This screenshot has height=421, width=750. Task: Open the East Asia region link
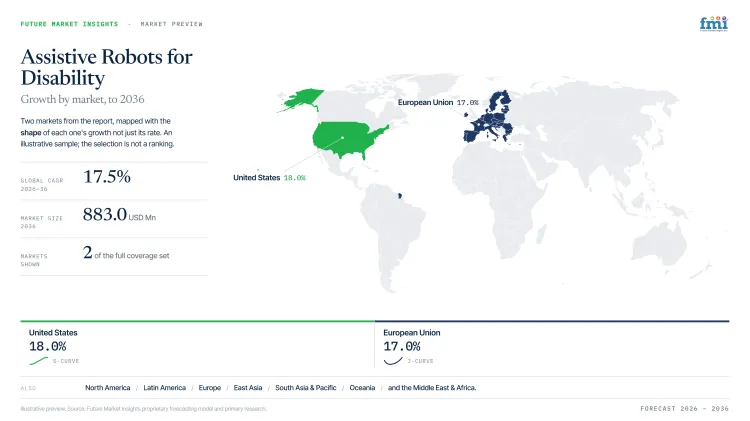(248, 388)
